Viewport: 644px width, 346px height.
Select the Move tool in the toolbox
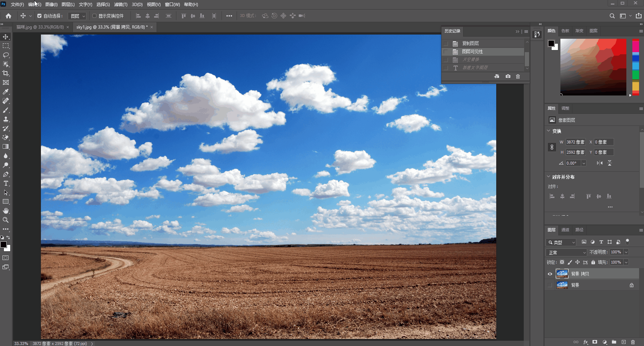pos(6,37)
